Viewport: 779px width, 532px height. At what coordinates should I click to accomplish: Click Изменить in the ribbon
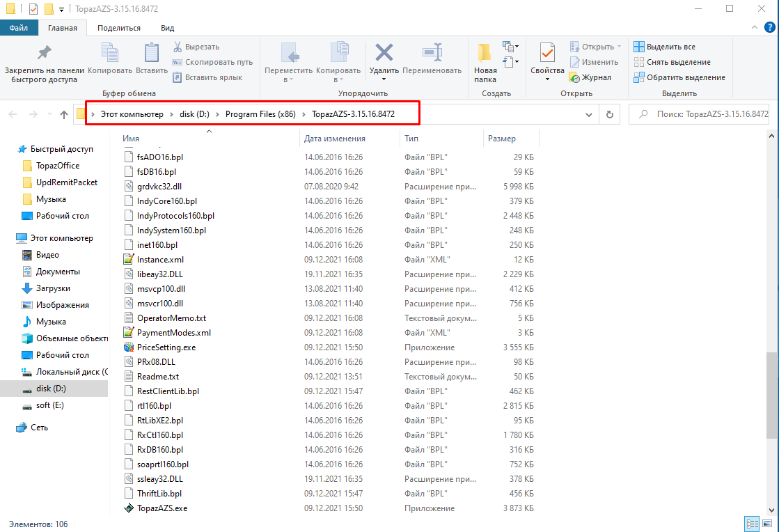click(x=595, y=62)
